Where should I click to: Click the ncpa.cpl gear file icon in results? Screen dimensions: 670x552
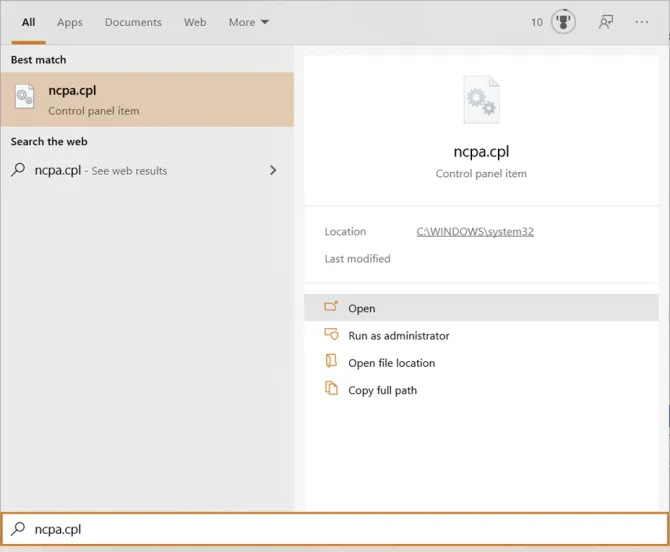coord(24,97)
